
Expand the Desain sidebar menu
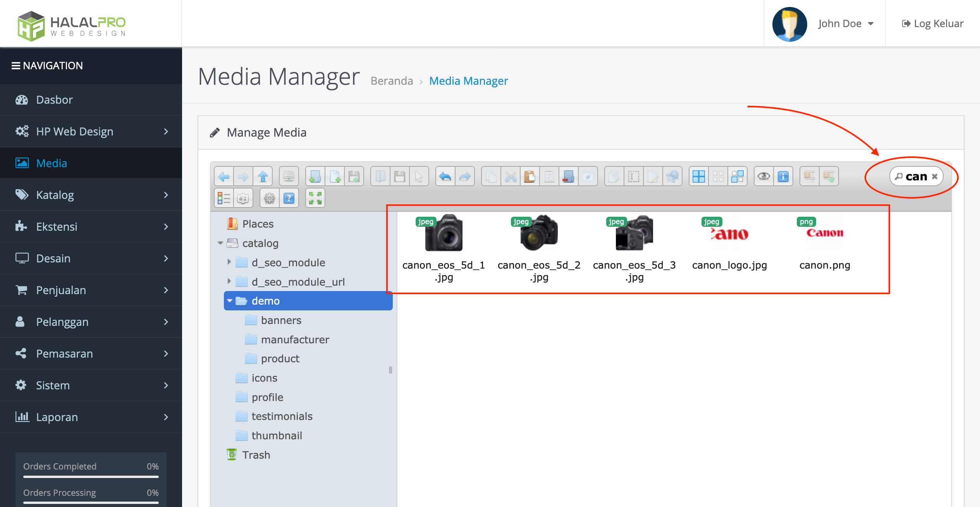(91, 259)
